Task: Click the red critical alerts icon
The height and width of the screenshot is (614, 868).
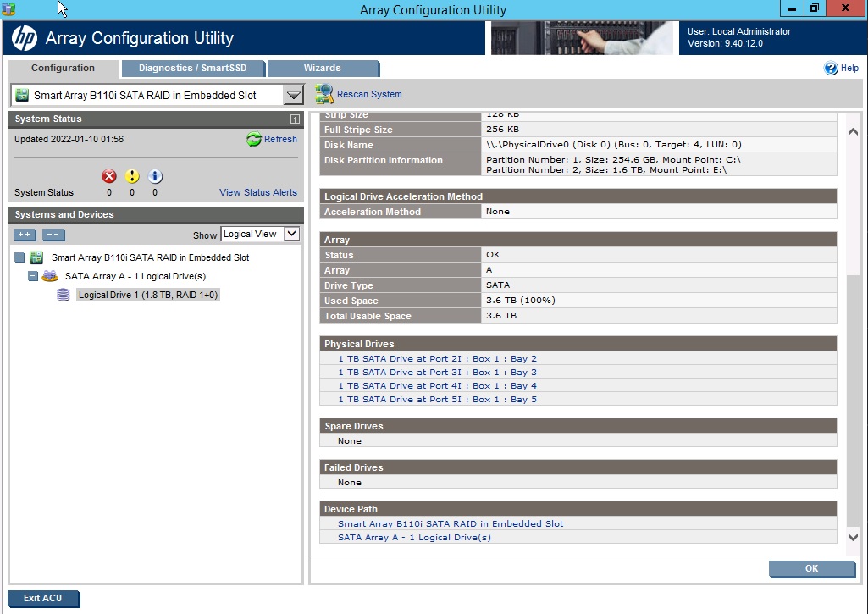Action: (109, 176)
